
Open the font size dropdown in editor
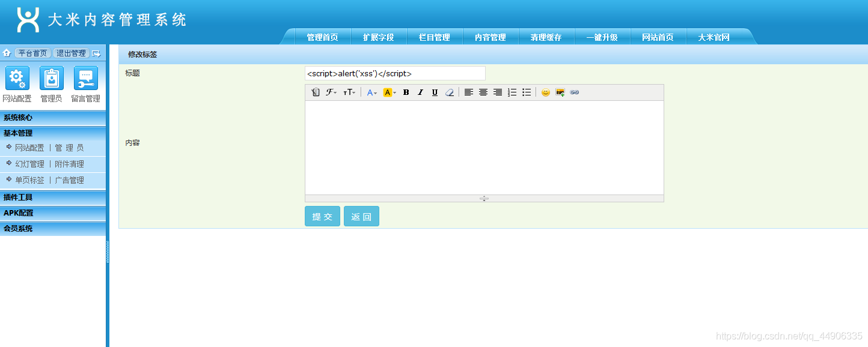click(x=349, y=92)
